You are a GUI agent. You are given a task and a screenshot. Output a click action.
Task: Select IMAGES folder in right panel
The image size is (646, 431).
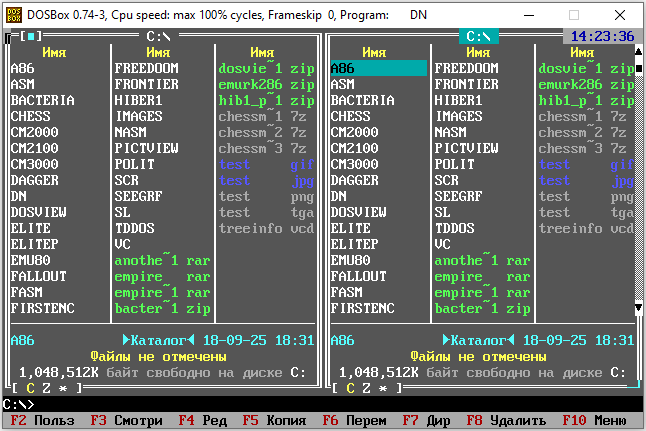[459, 116]
